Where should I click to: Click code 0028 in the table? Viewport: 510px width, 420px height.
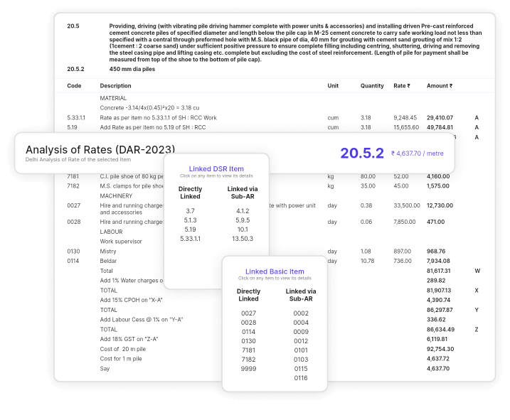(73, 222)
